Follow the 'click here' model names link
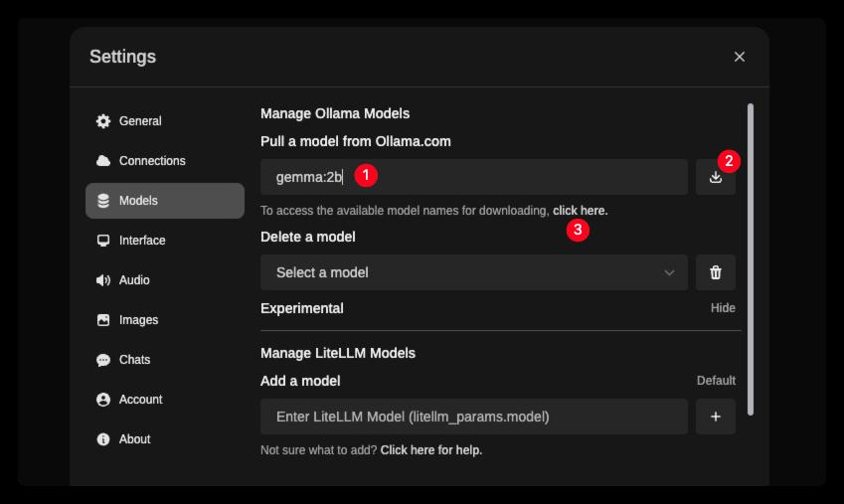 pyautogui.click(x=580, y=211)
